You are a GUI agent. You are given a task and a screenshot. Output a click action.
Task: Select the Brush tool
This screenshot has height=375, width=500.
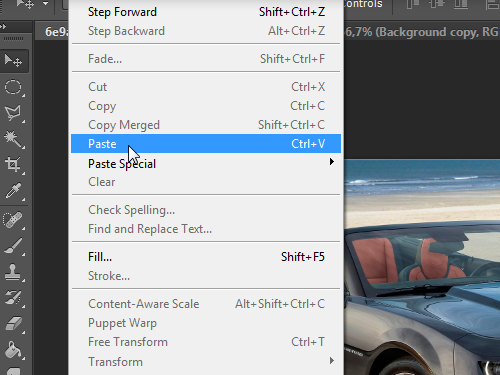point(13,246)
